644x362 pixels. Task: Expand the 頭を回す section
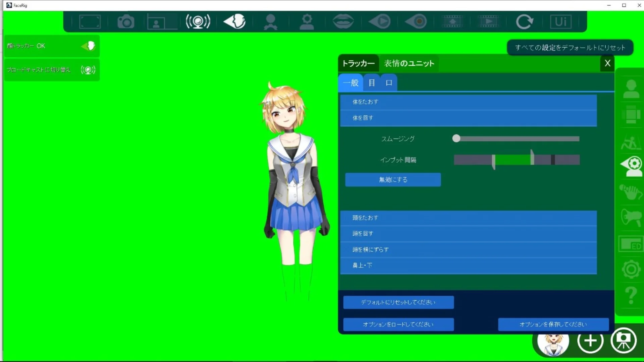(468, 233)
